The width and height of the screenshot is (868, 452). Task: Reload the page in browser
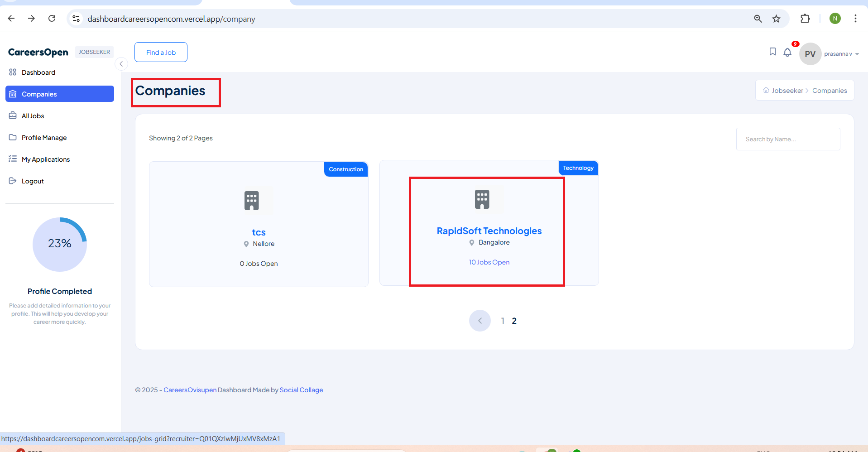tap(52, 19)
